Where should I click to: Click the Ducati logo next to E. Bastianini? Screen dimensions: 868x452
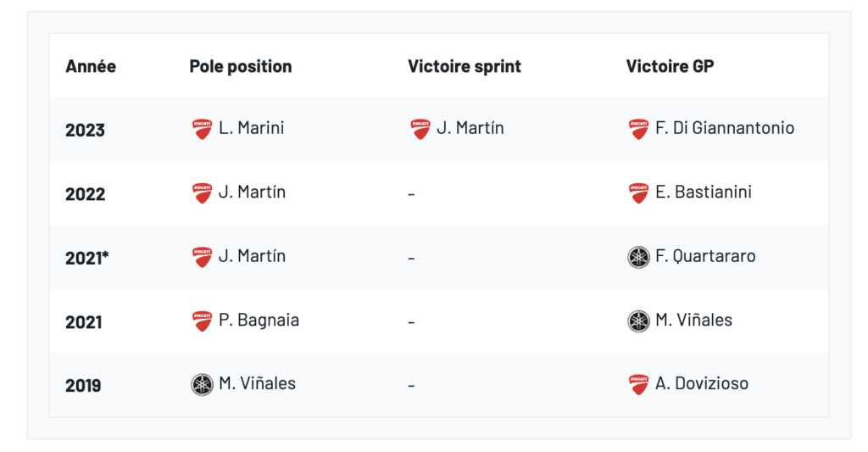pyautogui.click(x=638, y=193)
